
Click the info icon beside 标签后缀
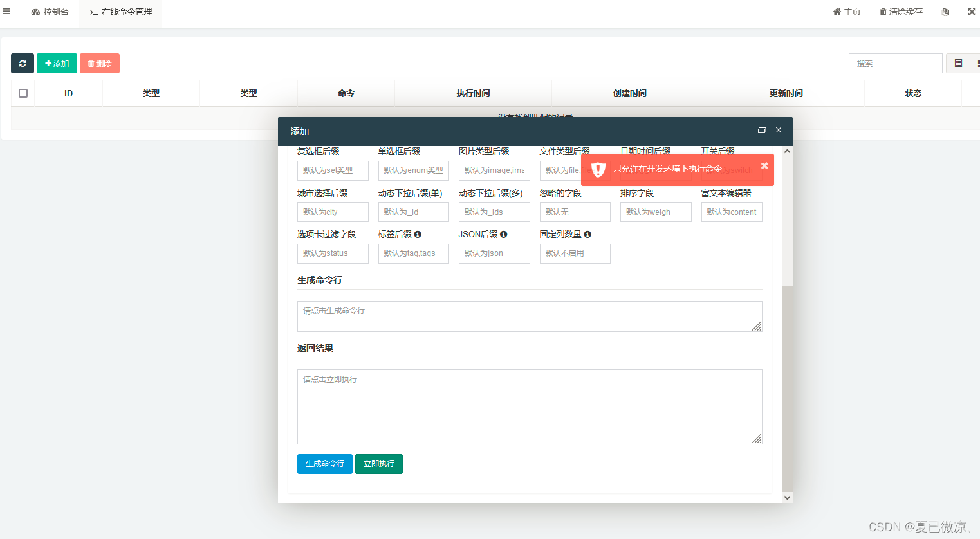(x=418, y=234)
